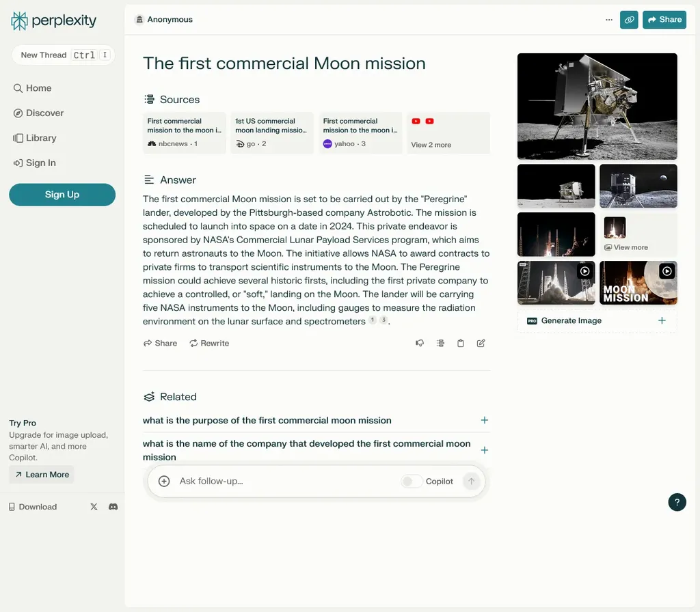Toggle the Copilot switch

[411, 482]
